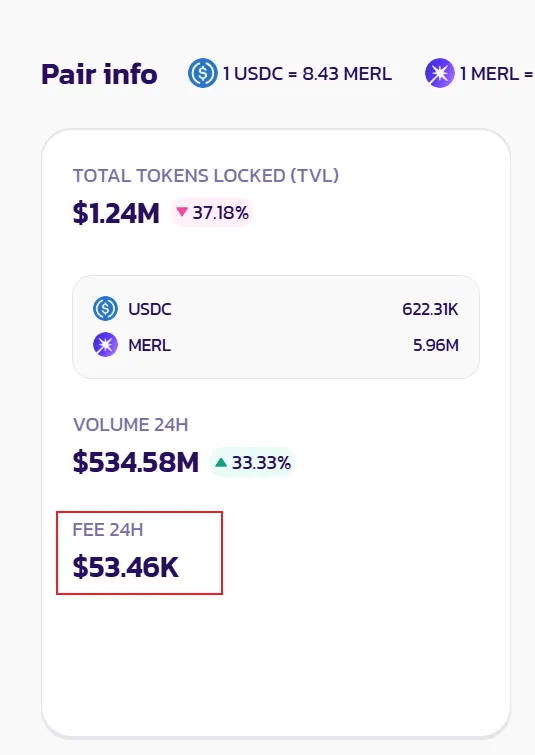The height and width of the screenshot is (755, 535).
Task: Click the $53.46K Fee 24H value
Action: [x=126, y=567]
